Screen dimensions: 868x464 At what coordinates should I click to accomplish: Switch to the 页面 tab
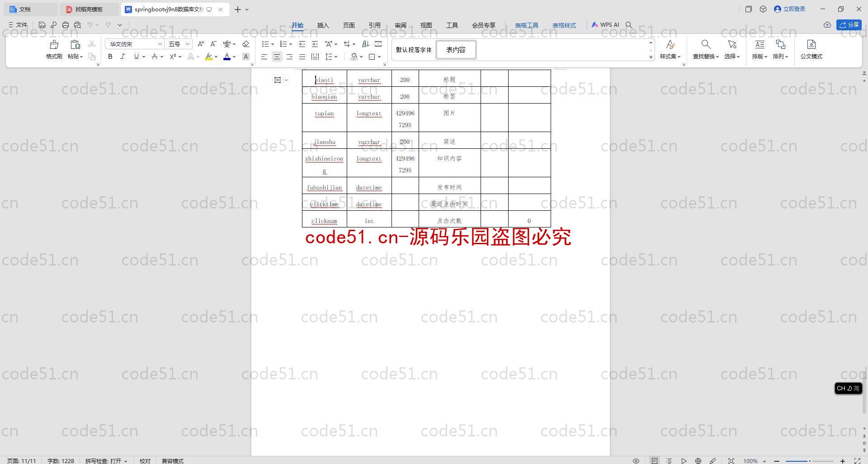tap(349, 25)
